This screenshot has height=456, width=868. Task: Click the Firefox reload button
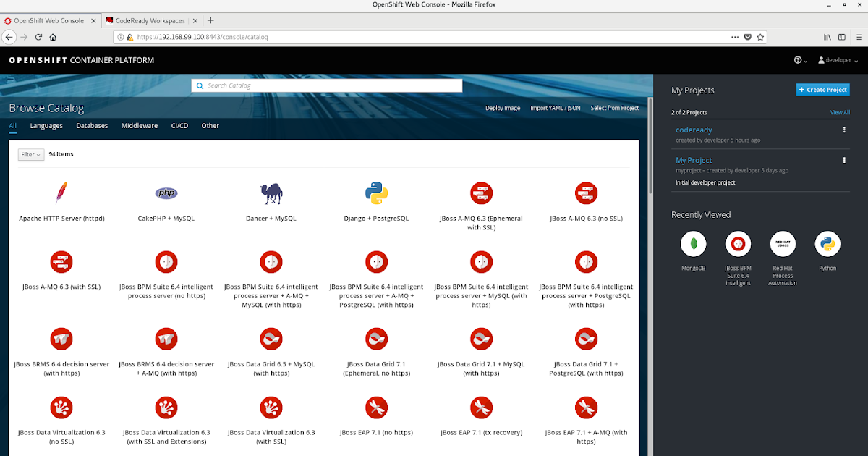(39, 36)
